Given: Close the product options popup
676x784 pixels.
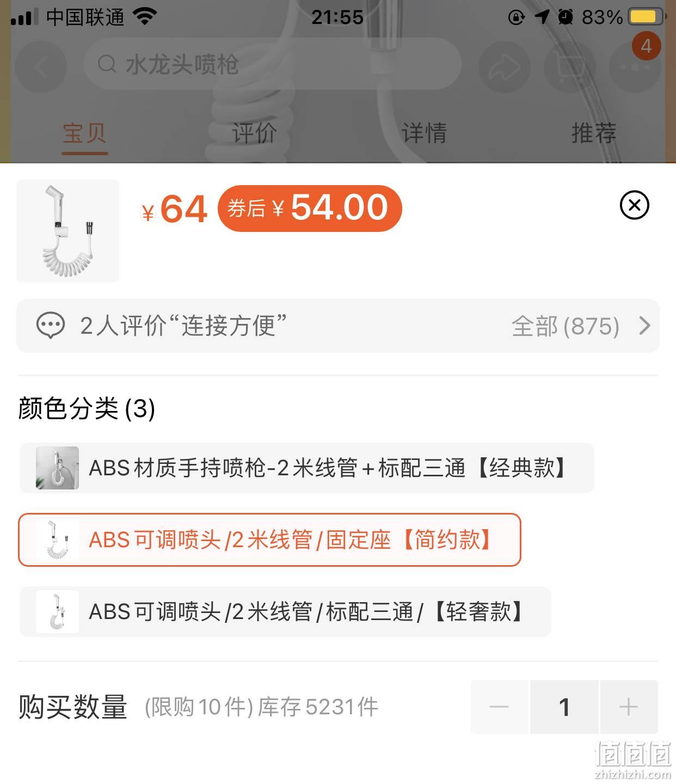Looking at the screenshot, I should [634, 205].
